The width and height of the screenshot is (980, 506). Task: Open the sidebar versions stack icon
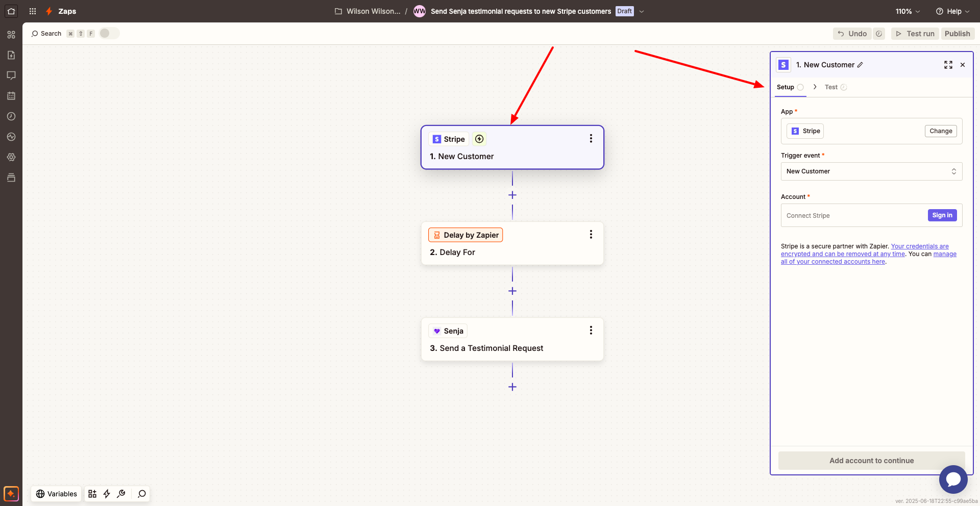point(11,178)
